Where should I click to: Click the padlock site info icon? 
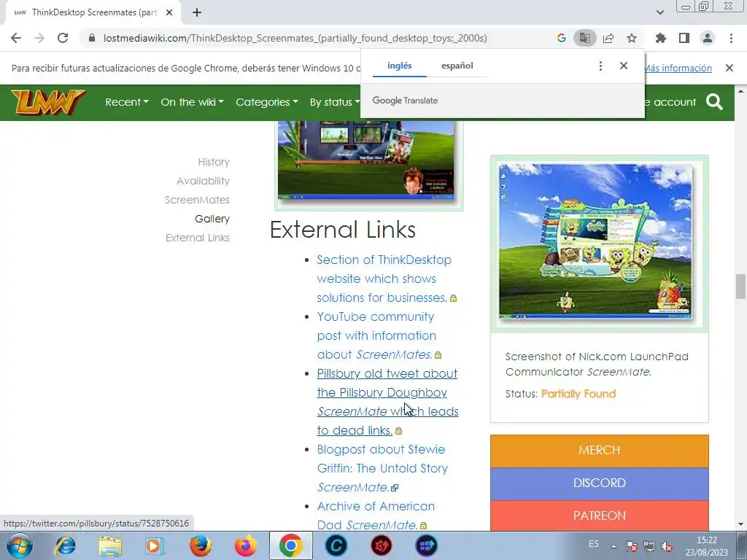92,38
